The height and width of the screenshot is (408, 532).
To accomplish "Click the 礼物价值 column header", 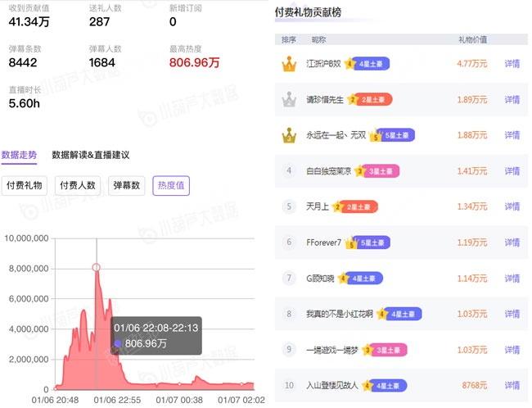I will click(x=472, y=39).
